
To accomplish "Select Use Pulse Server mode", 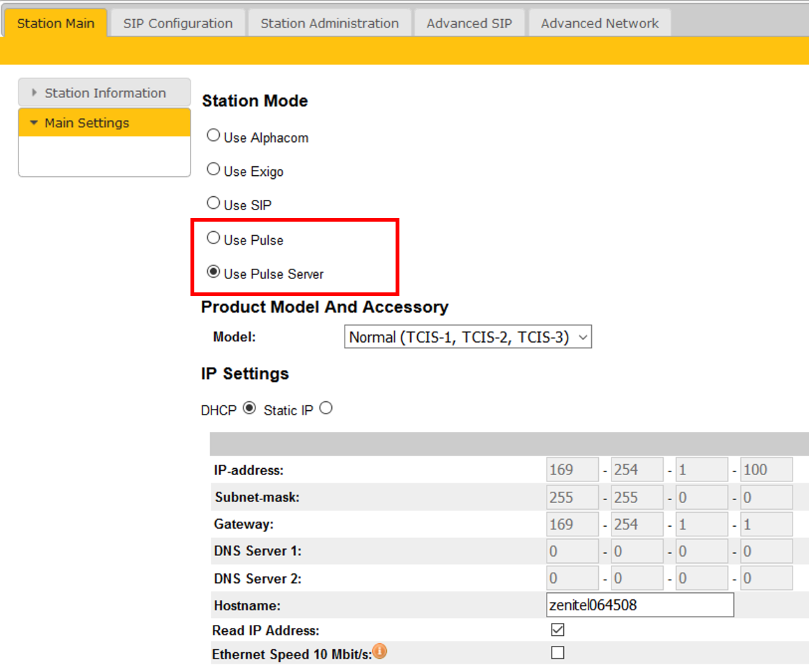I will coord(213,272).
